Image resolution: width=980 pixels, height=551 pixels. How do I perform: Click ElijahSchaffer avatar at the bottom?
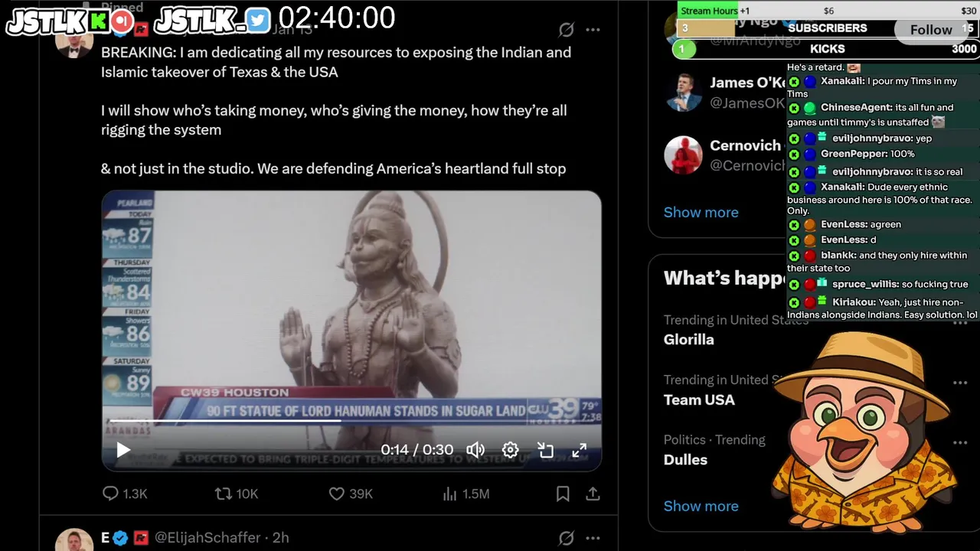pyautogui.click(x=74, y=540)
